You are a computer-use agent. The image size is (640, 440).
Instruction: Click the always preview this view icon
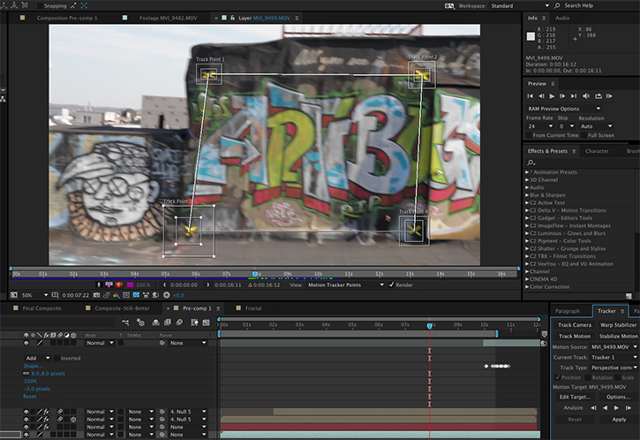(13, 295)
